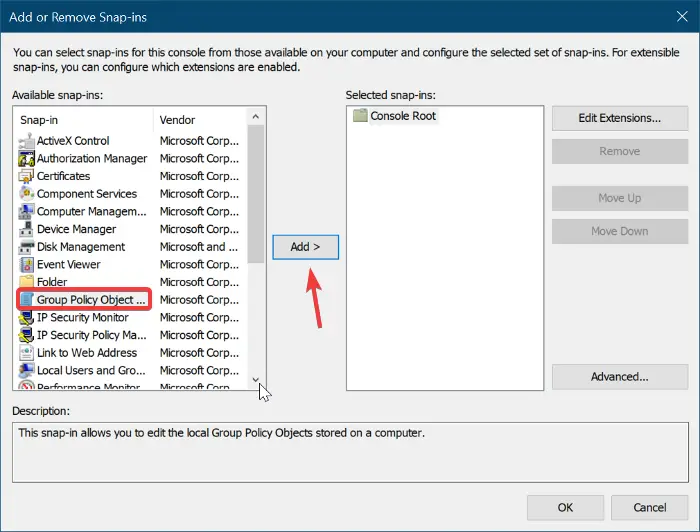This screenshot has height=532, width=700.
Task: Select the Device Manager row text
Action: [x=76, y=229]
